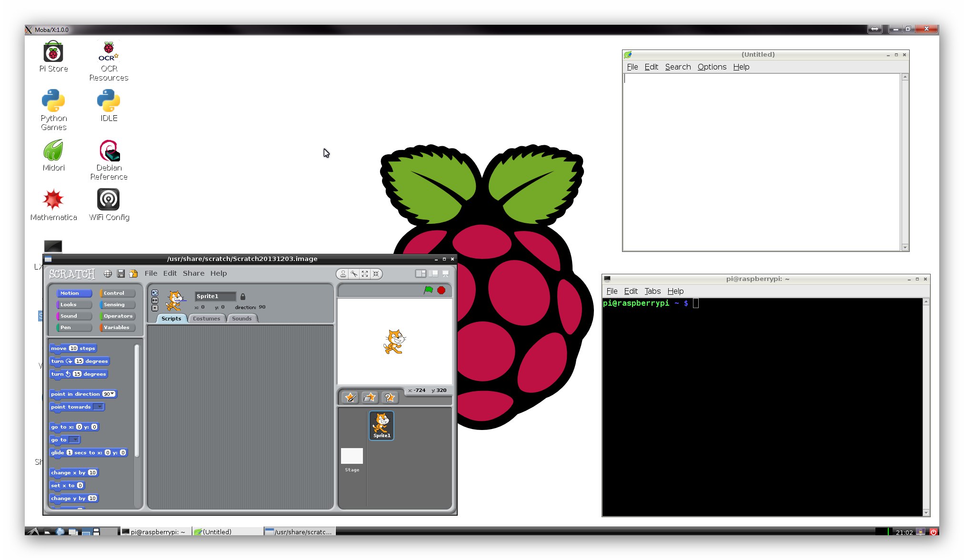Click the green flag to start scripts
The image size is (964, 560).
coord(429,290)
